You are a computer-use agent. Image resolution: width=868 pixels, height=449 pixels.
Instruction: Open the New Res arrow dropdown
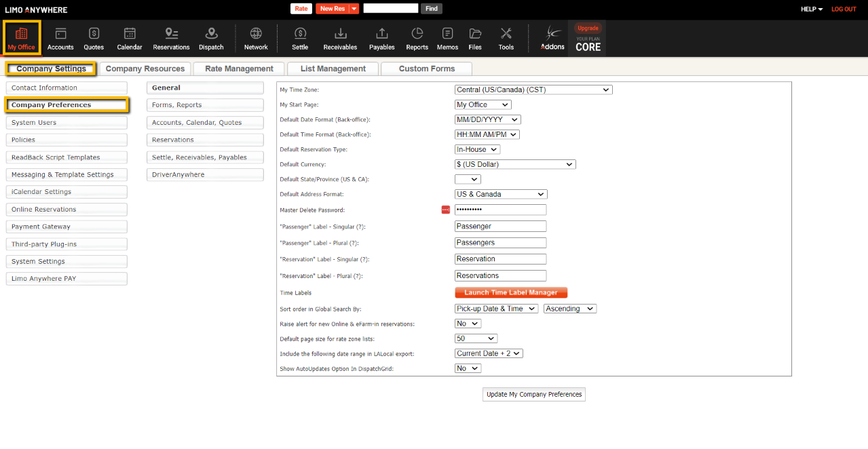[x=354, y=9]
